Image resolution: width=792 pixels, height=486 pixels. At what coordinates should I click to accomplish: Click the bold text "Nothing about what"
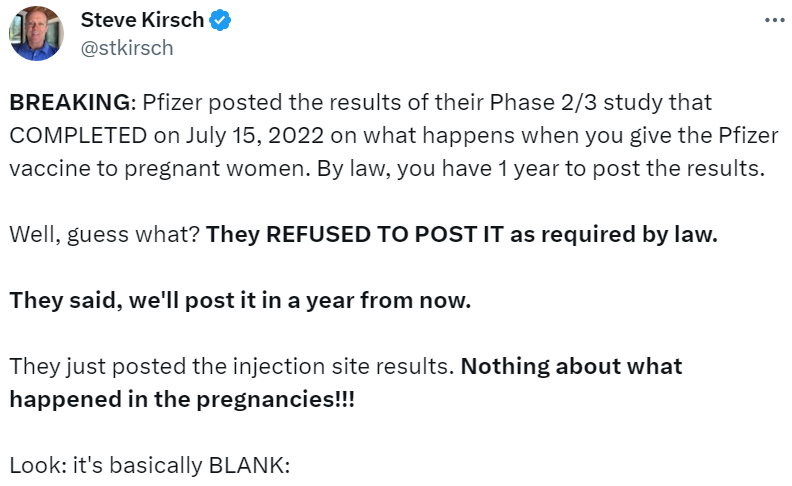click(571, 366)
